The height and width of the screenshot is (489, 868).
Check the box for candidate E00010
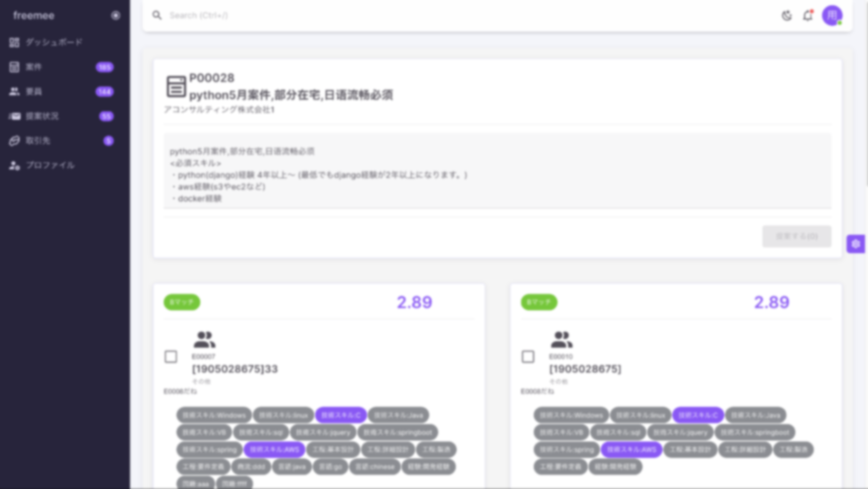pos(527,357)
